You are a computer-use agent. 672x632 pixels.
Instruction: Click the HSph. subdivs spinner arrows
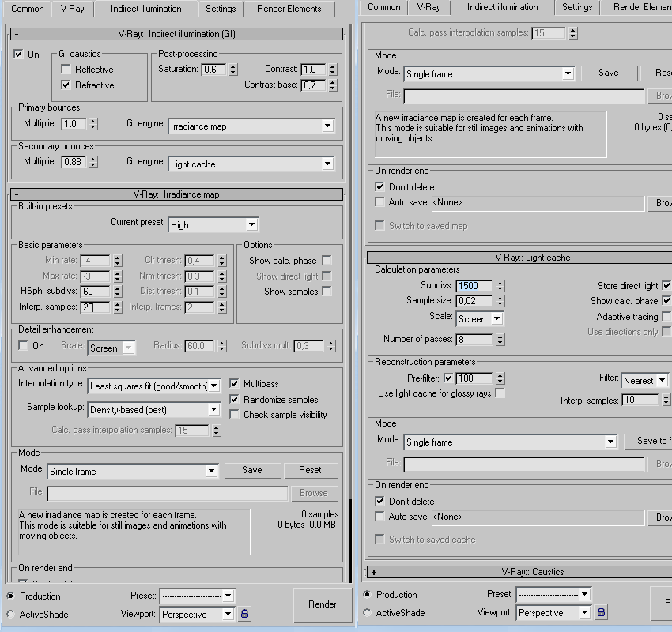(118, 292)
